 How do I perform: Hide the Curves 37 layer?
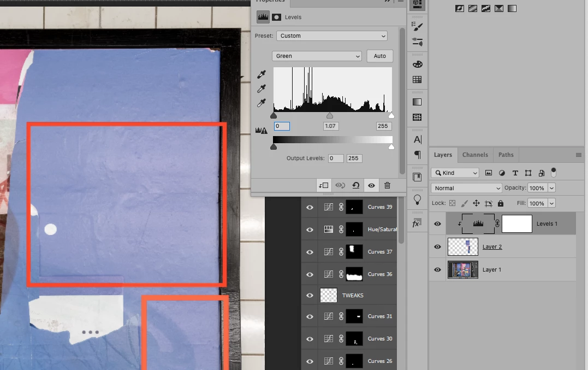(x=310, y=252)
